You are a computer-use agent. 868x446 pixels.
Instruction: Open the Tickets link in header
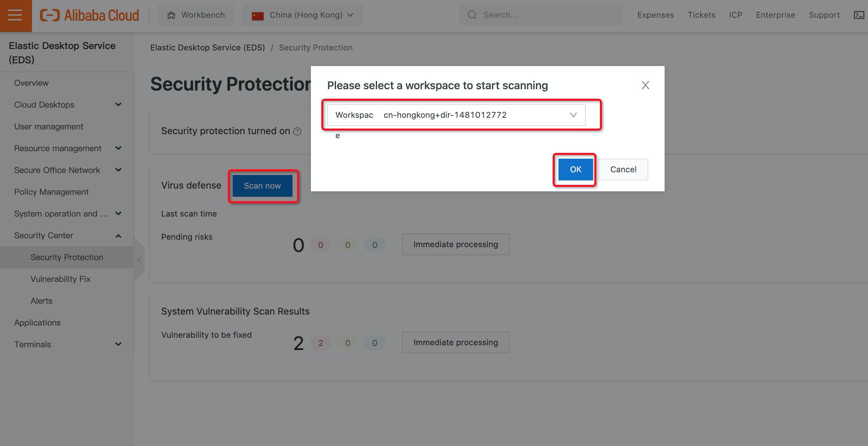click(701, 15)
